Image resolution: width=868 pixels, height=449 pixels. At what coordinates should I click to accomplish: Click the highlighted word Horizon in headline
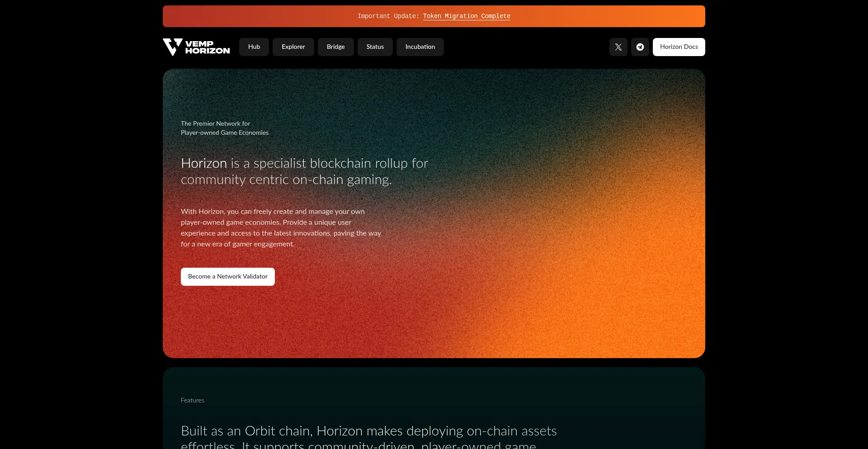coord(203,163)
